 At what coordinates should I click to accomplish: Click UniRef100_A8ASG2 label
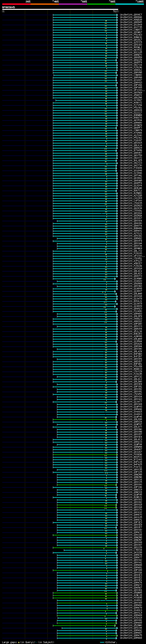pos(131,321)
